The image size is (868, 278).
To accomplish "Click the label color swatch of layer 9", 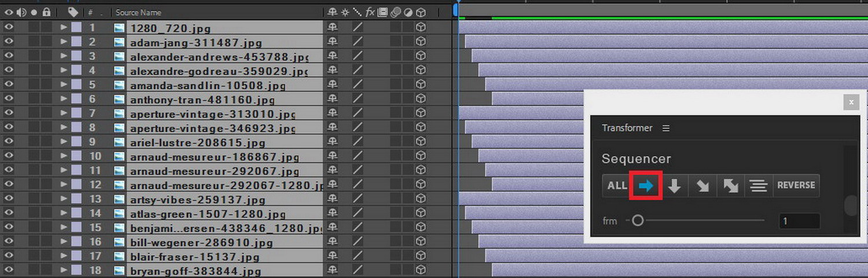I will click(x=76, y=142).
